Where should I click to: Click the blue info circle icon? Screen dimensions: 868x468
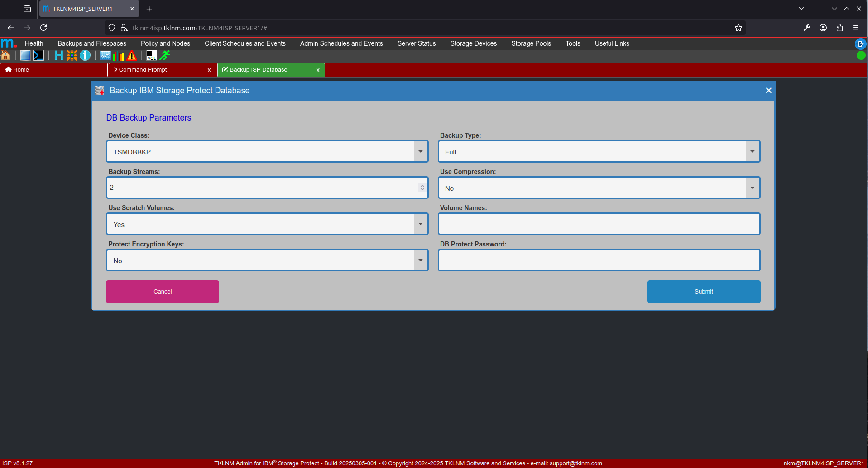click(x=85, y=55)
